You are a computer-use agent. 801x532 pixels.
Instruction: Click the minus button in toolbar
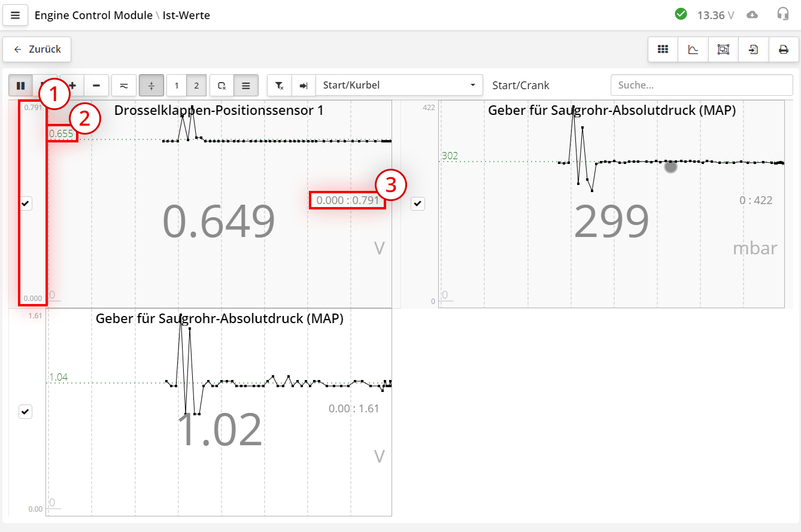coord(96,86)
